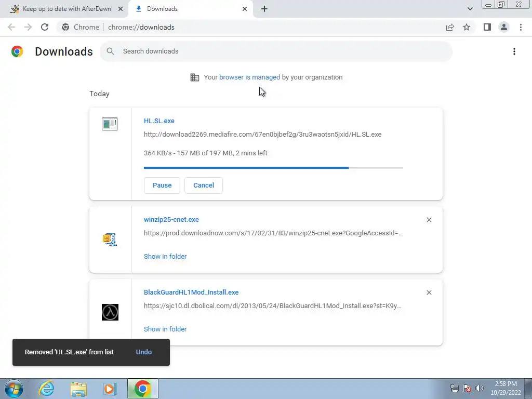
Task: Click the Show desktop strip at the taskbar end
Action: pyautogui.click(x=528, y=389)
